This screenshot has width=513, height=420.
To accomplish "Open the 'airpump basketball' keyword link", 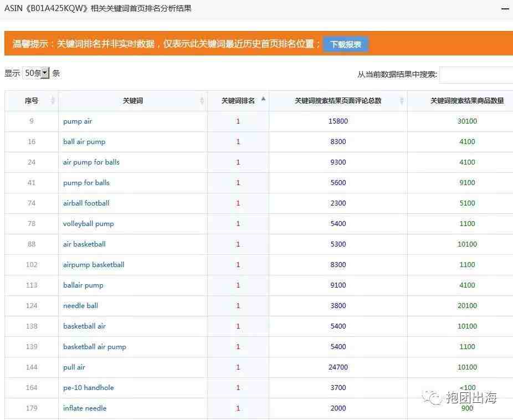I will click(94, 265).
